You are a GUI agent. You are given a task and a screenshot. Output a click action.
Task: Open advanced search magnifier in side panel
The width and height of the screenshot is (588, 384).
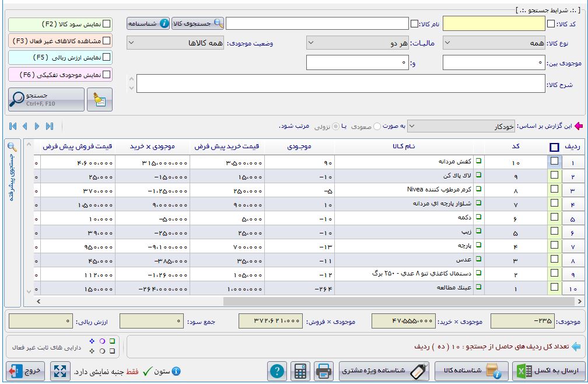12,148
